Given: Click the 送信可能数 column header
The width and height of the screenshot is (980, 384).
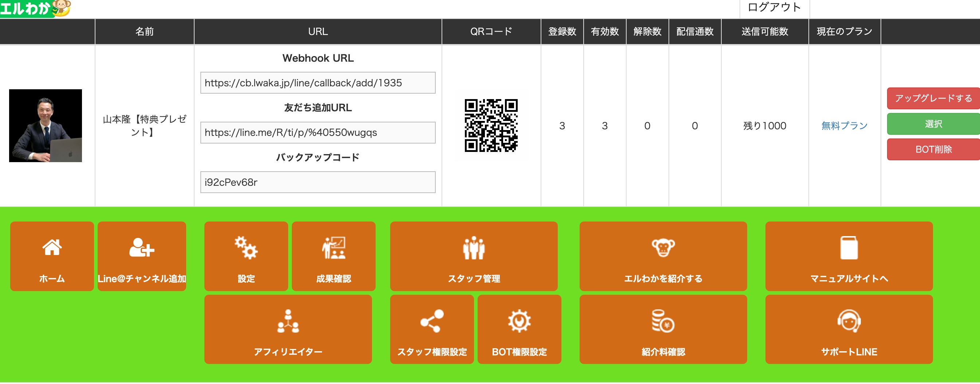Looking at the screenshot, I should (765, 31).
